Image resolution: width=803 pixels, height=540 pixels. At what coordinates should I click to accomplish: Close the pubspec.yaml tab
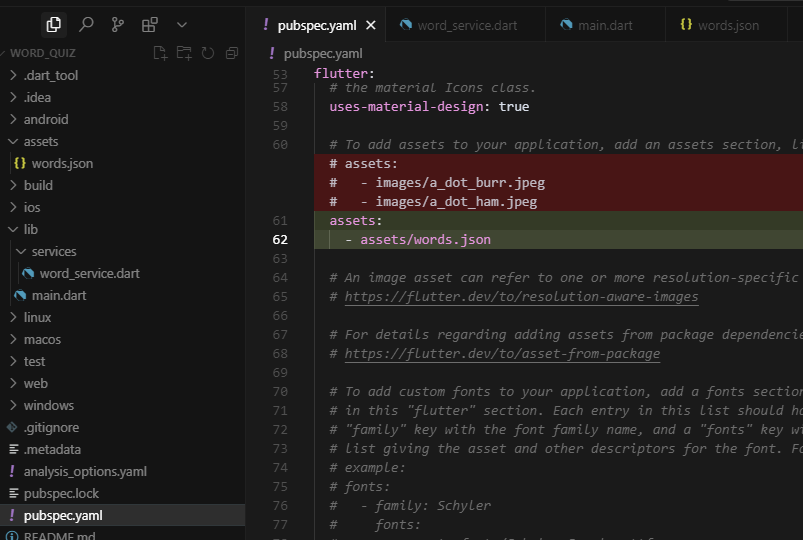371,25
